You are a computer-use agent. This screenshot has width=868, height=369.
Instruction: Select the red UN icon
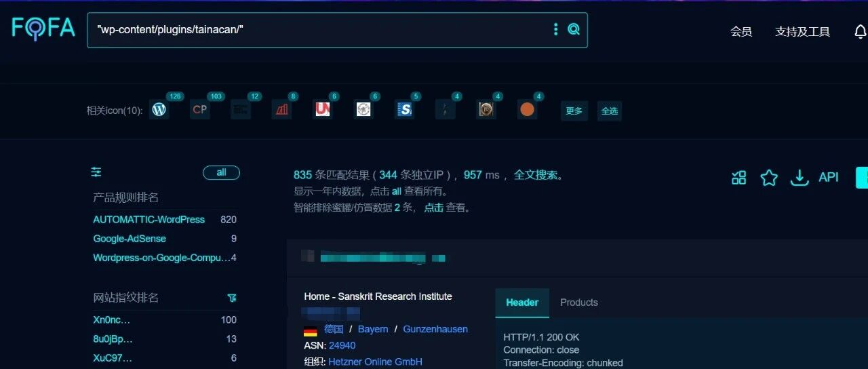click(323, 109)
